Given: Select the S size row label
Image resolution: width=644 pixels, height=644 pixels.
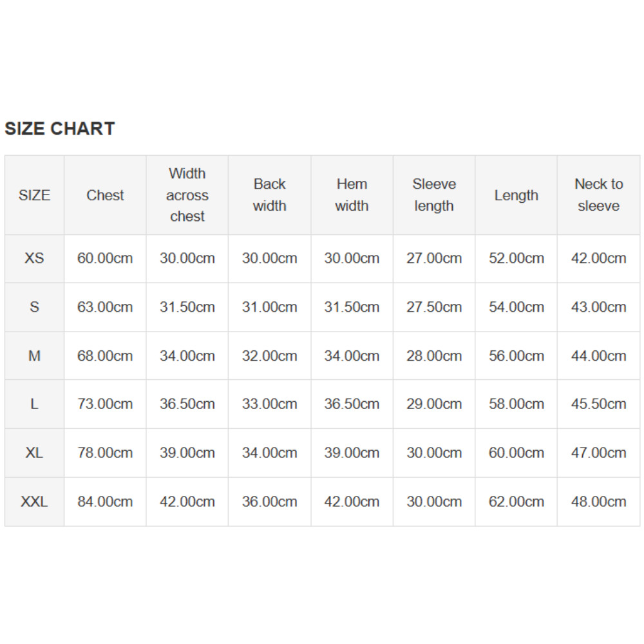Looking at the screenshot, I should [x=34, y=307].
